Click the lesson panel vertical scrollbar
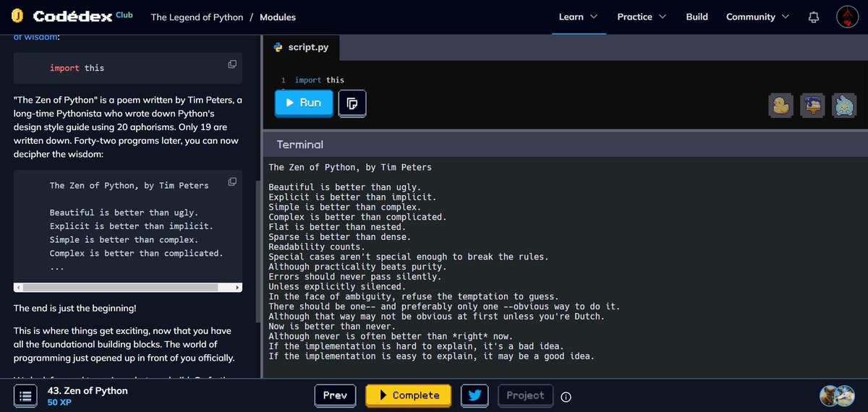868x412 pixels. click(258, 251)
